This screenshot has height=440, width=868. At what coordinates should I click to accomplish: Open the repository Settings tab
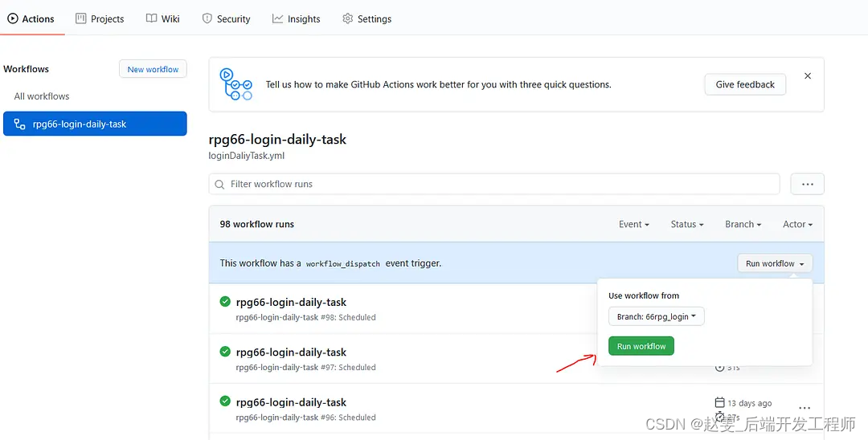(366, 18)
